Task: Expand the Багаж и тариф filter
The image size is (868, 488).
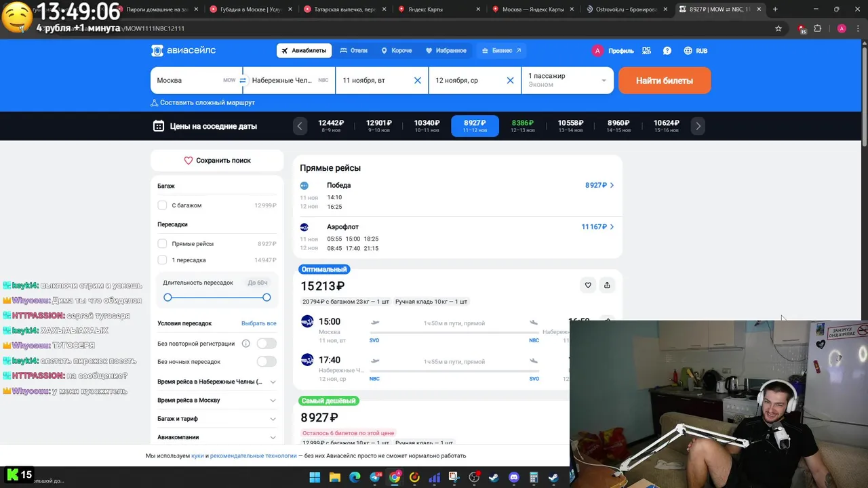Action: pos(217,419)
